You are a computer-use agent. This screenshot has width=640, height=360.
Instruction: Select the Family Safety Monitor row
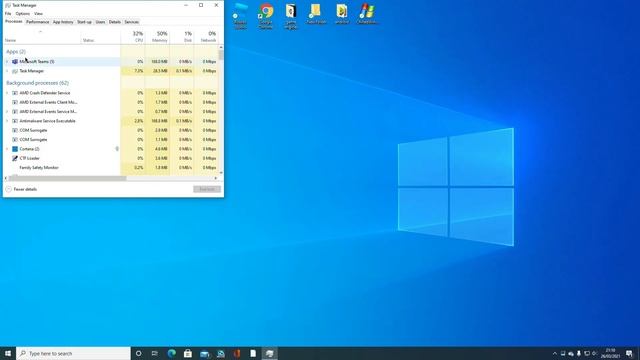(x=111, y=168)
